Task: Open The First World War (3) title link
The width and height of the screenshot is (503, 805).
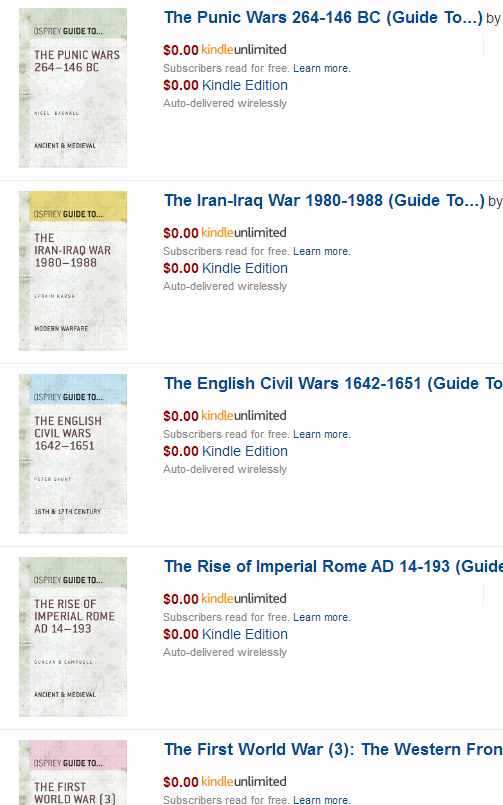Action: point(334,750)
